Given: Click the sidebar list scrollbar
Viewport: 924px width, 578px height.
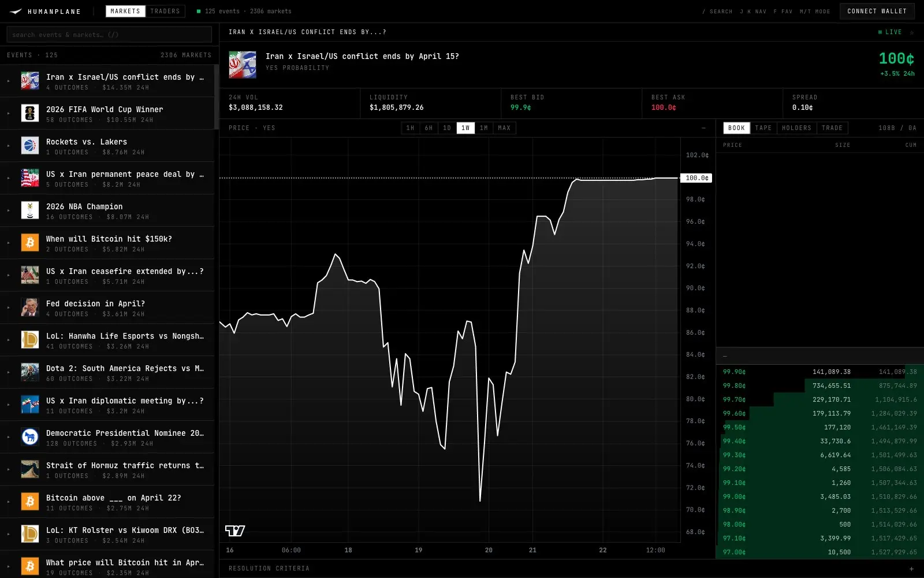Looking at the screenshot, I should pos(217,97).
